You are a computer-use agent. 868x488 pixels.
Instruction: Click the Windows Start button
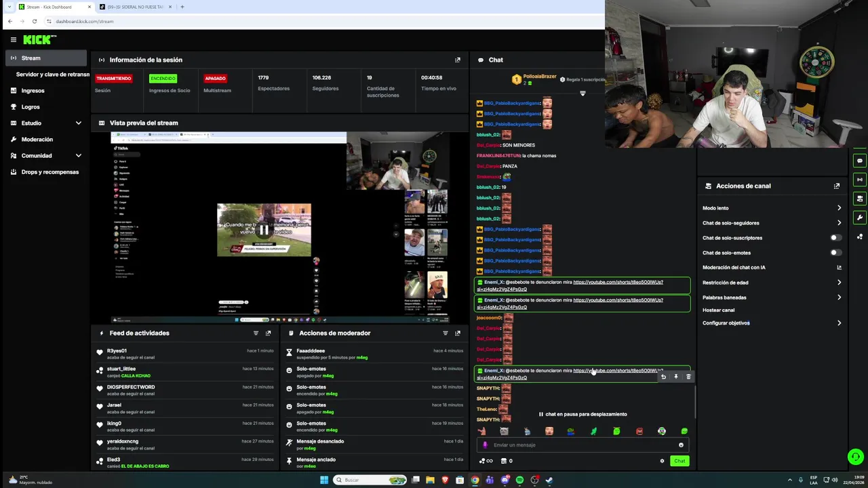tap(324, 480)
